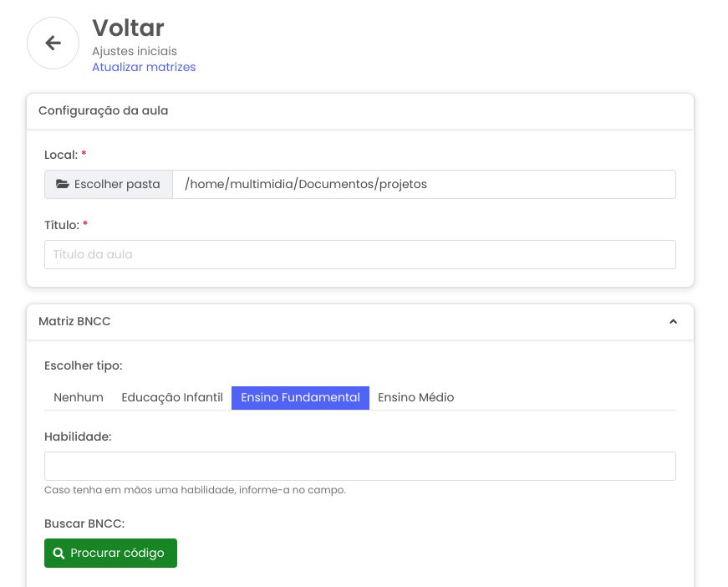Click the Habilidade field label
This screenshot has width=728, height=587.
[x=78, y=436]
